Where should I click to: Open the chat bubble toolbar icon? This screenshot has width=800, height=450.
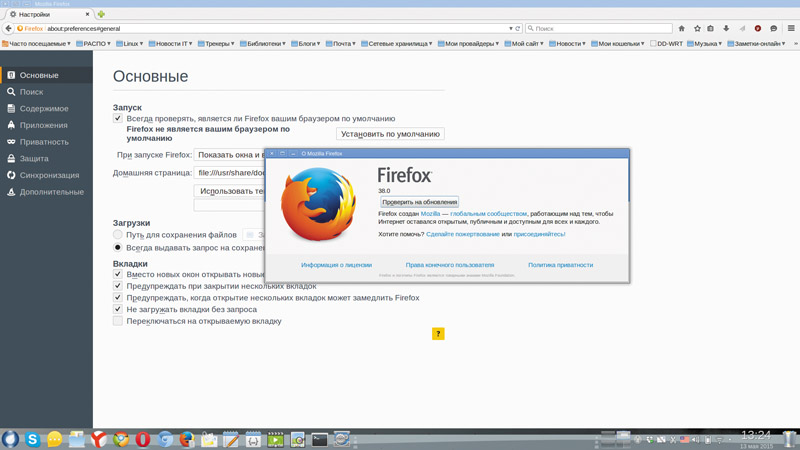(773, 29)
